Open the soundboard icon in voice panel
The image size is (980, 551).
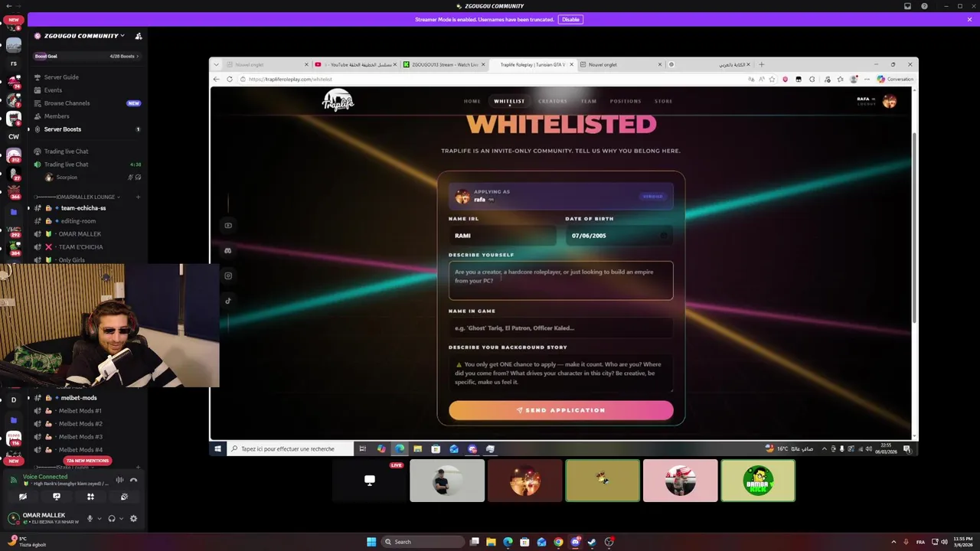tap(124, 497)
